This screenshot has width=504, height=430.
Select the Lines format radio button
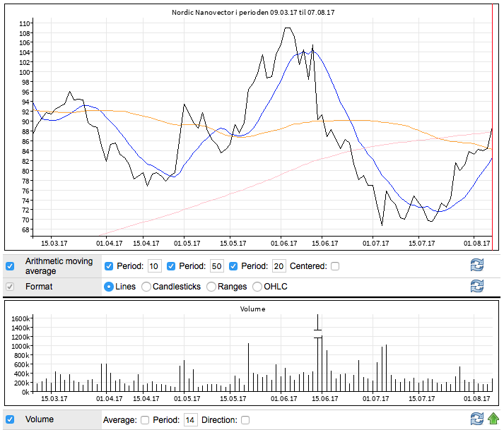109,287
